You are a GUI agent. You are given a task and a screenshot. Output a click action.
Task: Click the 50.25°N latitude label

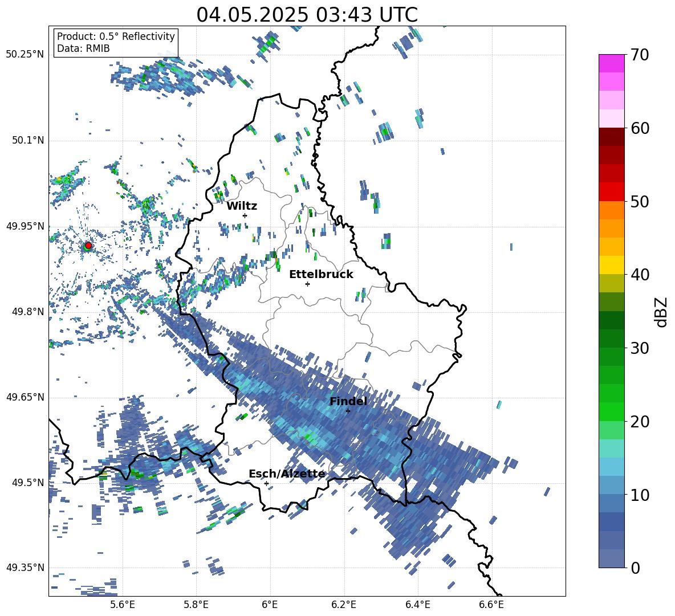pos(25,55)
